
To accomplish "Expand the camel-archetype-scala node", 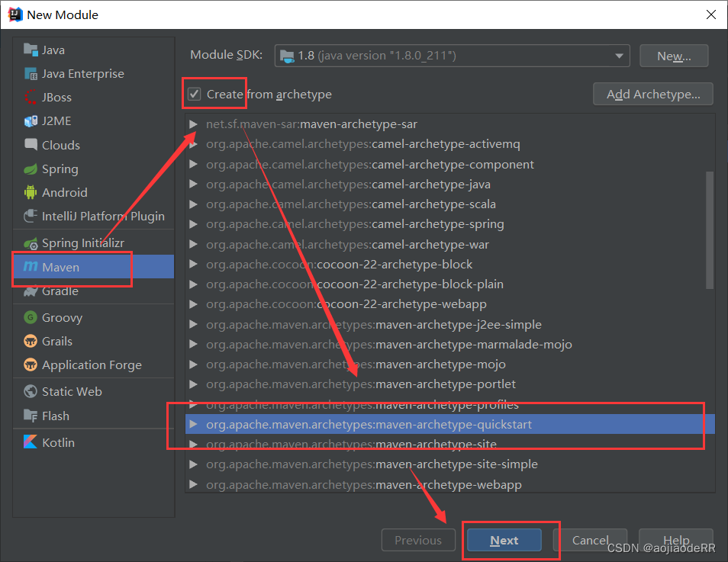I will click(x=194, y=204).
